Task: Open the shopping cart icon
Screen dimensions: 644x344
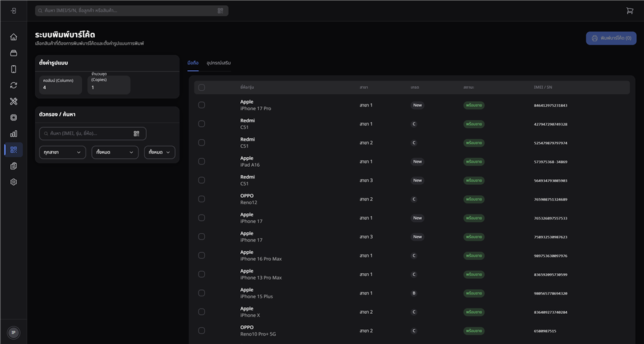Action: point(630,11)
